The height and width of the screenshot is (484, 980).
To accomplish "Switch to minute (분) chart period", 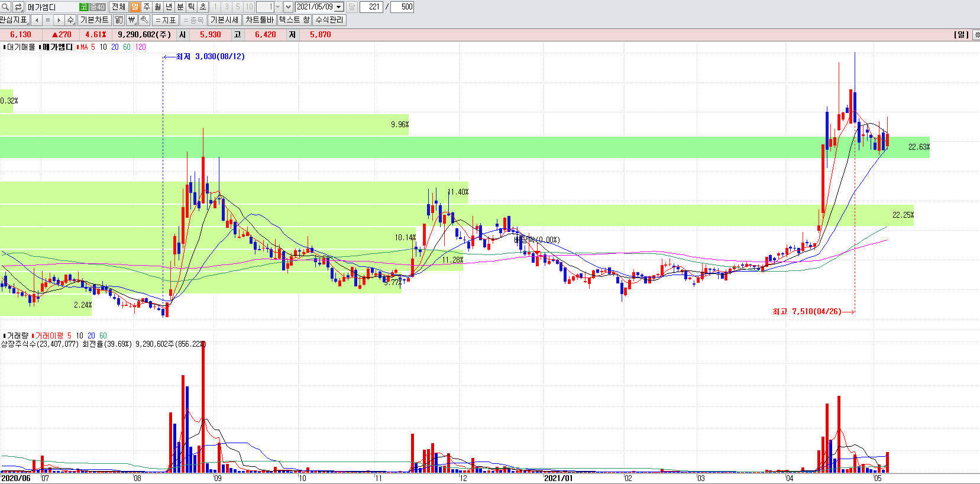I will (x=180, y=7).
